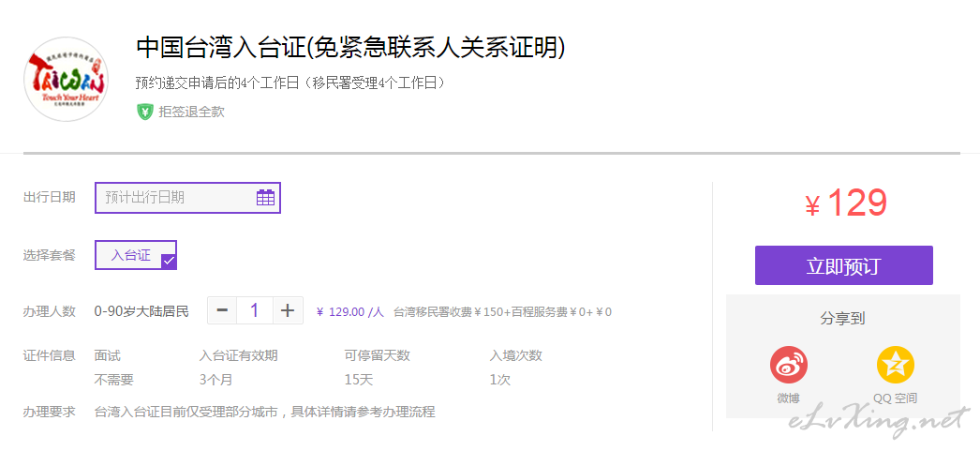Click the ¥129 price on the right
The height and width of the screenshot is (451, 980).
[846, 203]
